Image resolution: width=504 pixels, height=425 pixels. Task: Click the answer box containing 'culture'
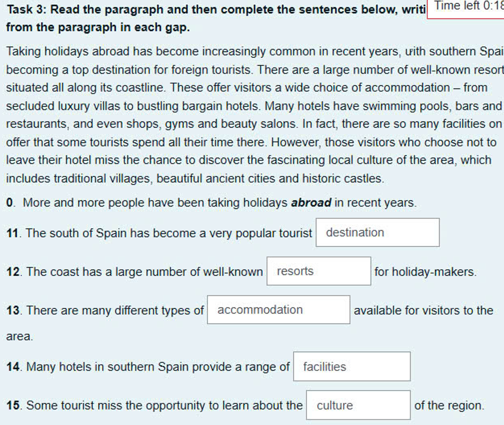click(358, 404)
